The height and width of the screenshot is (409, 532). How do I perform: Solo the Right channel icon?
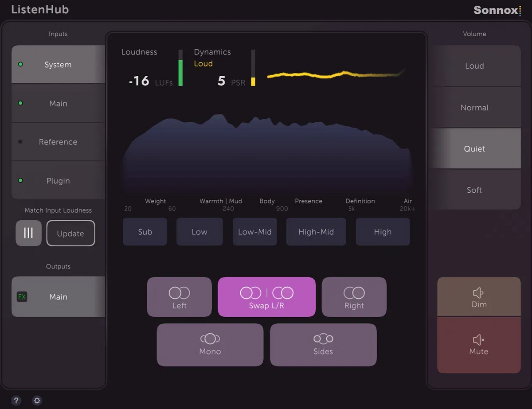click(x=354, y=292)
